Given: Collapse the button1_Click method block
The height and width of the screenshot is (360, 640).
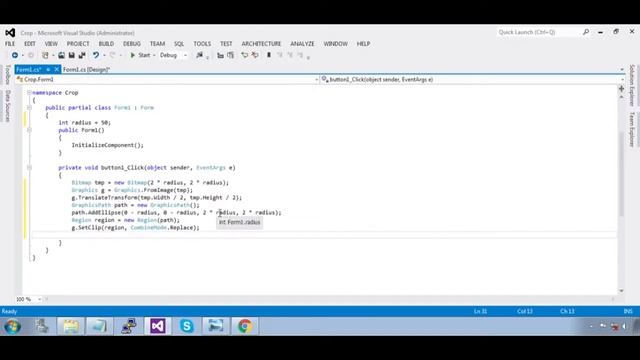Looking at the screenshot, I should pyautogui.click(x=29, y=167).
